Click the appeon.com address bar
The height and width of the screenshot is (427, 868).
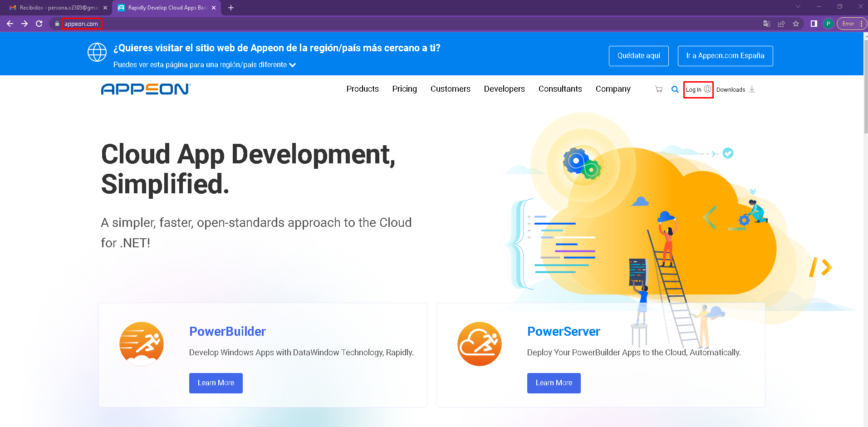(x=81, y=24)
